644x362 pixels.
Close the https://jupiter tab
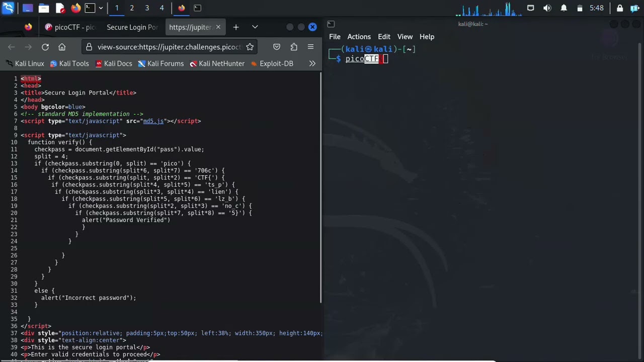pyautogui.click(x=218, y=27)
